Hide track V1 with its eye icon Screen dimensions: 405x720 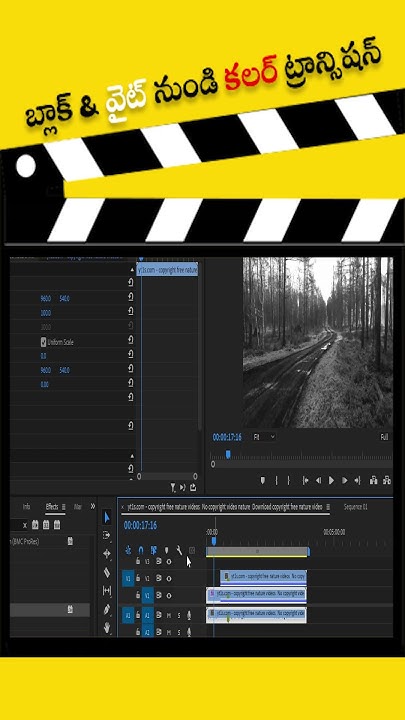click(169, 595)
